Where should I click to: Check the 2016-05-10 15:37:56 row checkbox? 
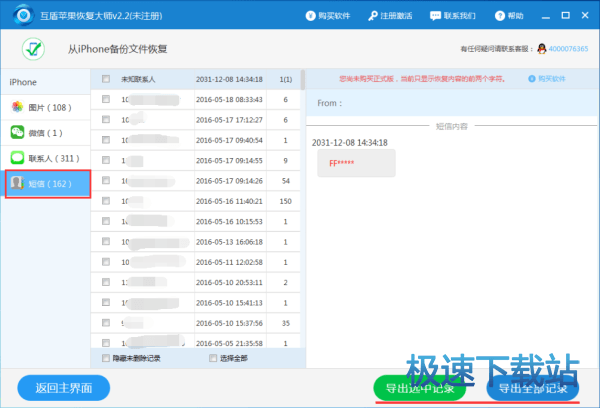(106, 323)
